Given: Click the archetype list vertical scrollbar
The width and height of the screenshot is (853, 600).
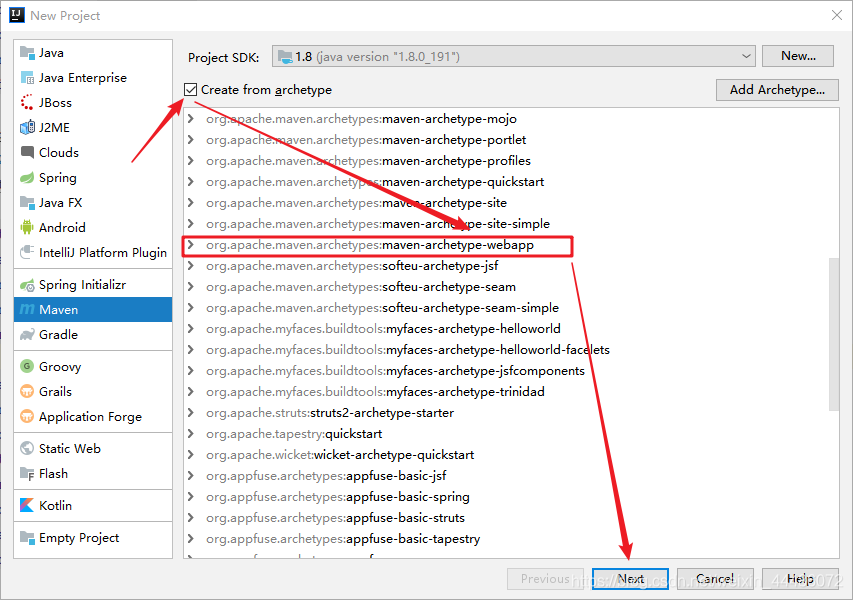Looking at the screenshot, I should click(833, 334).
